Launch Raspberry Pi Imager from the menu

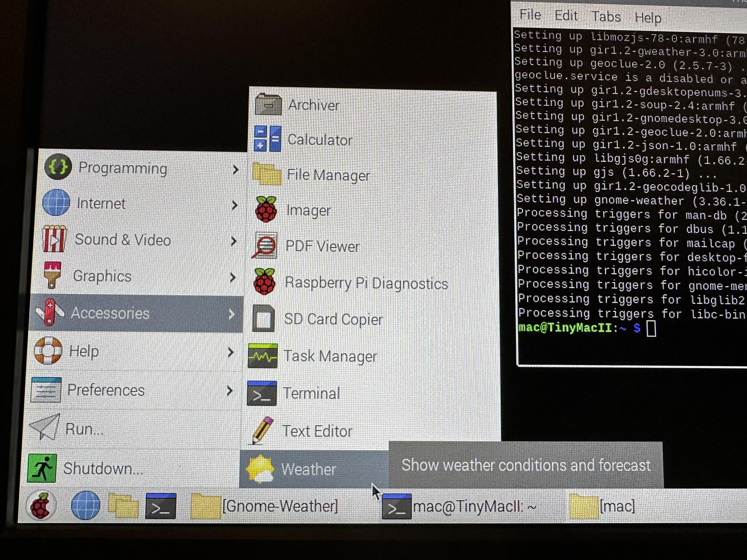308,210
